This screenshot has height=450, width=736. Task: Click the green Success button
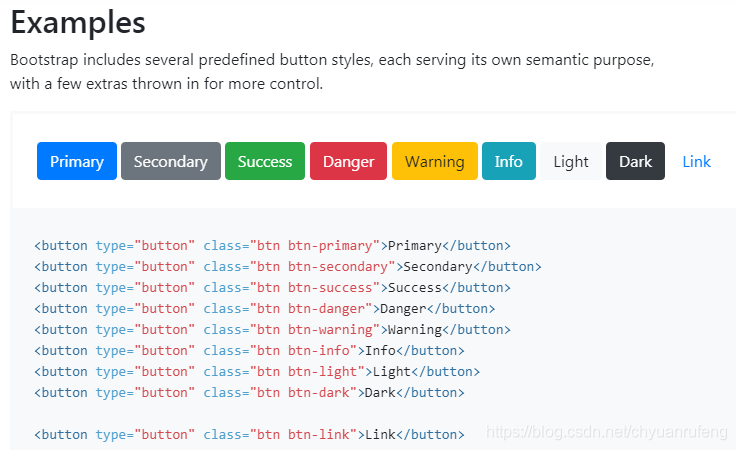click(265, 161)
